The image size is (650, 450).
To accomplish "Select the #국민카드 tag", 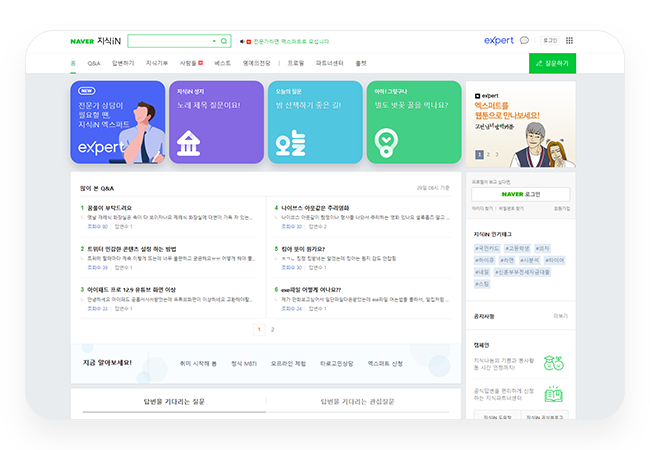I will [487, 249].
